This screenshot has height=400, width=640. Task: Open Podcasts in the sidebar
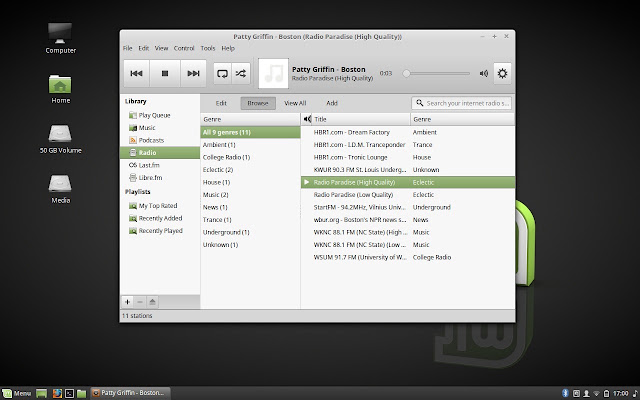coord(160,140)
